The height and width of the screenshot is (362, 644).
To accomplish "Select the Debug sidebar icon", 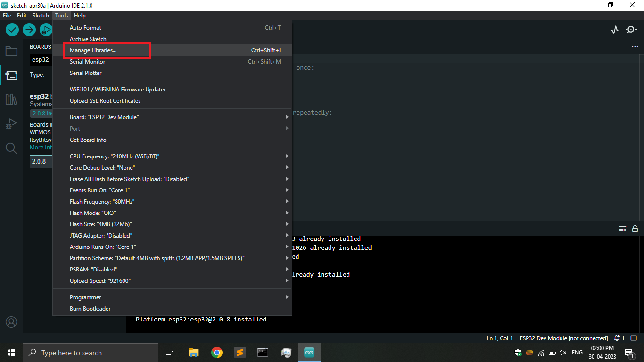I will (11, 123).
